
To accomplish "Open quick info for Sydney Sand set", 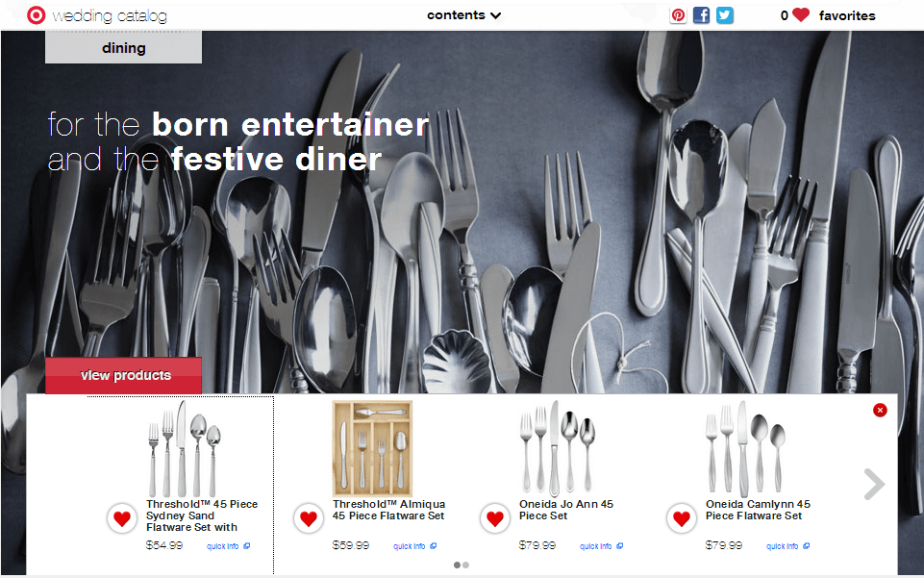I will [229, 546].
